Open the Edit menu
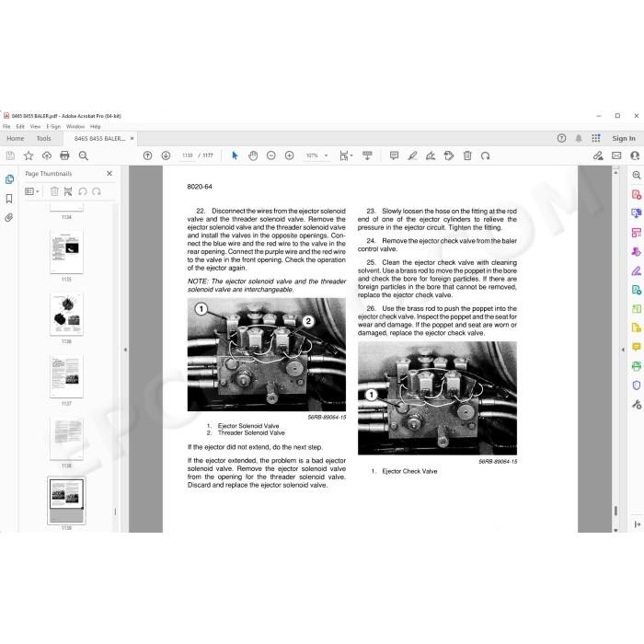The width and height of the screenshot is (644, 644). click(20, 127)
